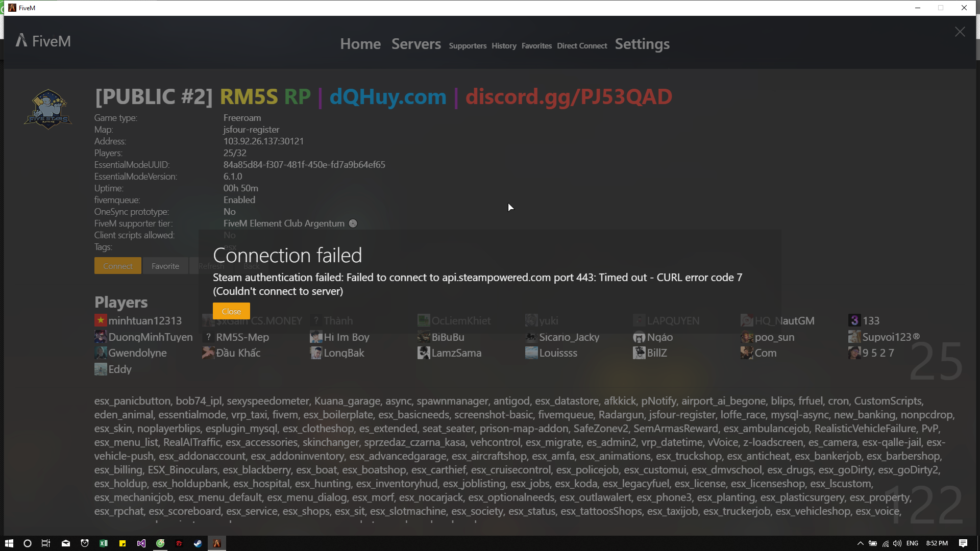
Task: Add server with the Favorite button
Action: coord(165,266)
